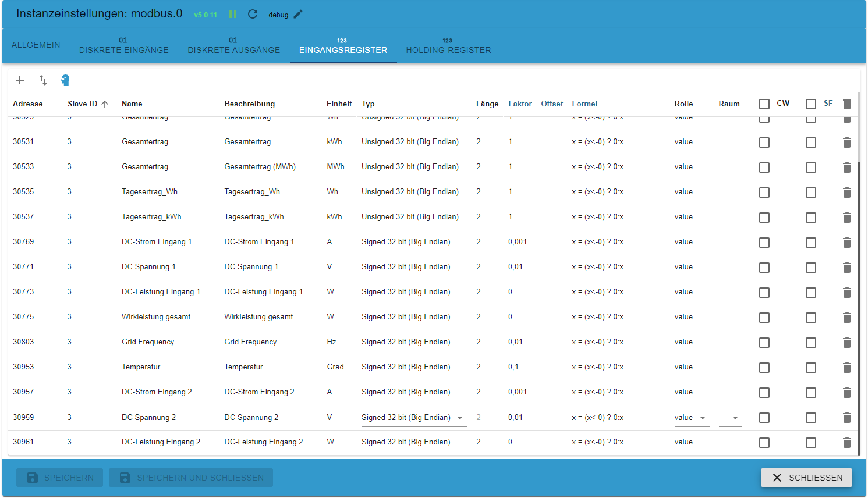868x498 pixels.
Task: Enable CW for row 30959 DC Spannung 2
Action: click(x=764, y=418)
